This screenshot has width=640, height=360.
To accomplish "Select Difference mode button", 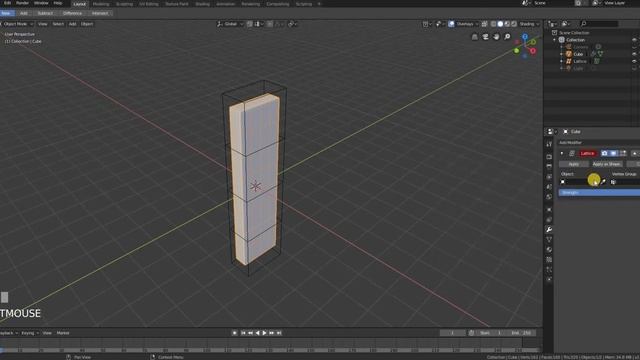I will click(x=72, y=13).
